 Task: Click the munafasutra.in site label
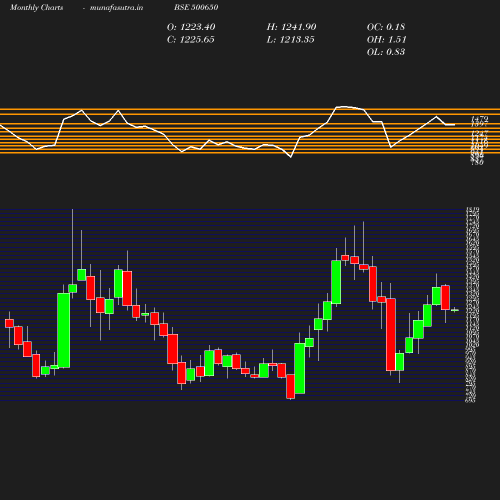coord(116,7)
